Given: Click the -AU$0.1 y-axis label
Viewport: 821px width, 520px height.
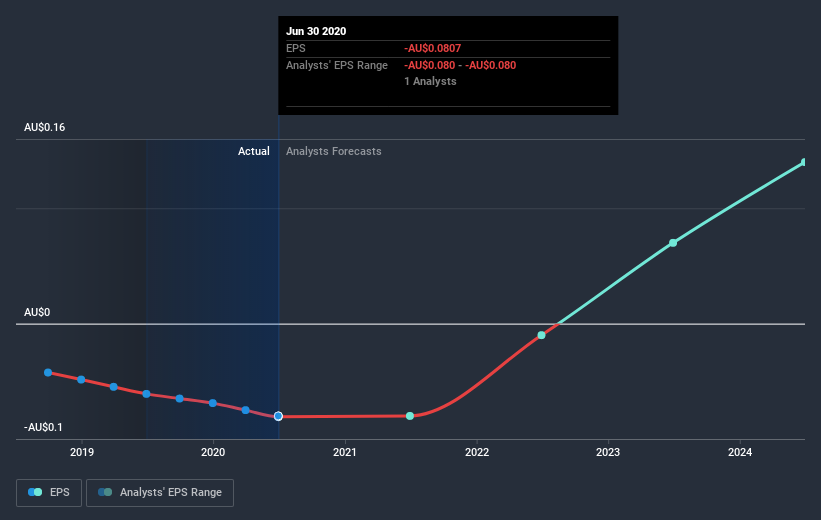Looking at the screenshot, I should (43, 427).
